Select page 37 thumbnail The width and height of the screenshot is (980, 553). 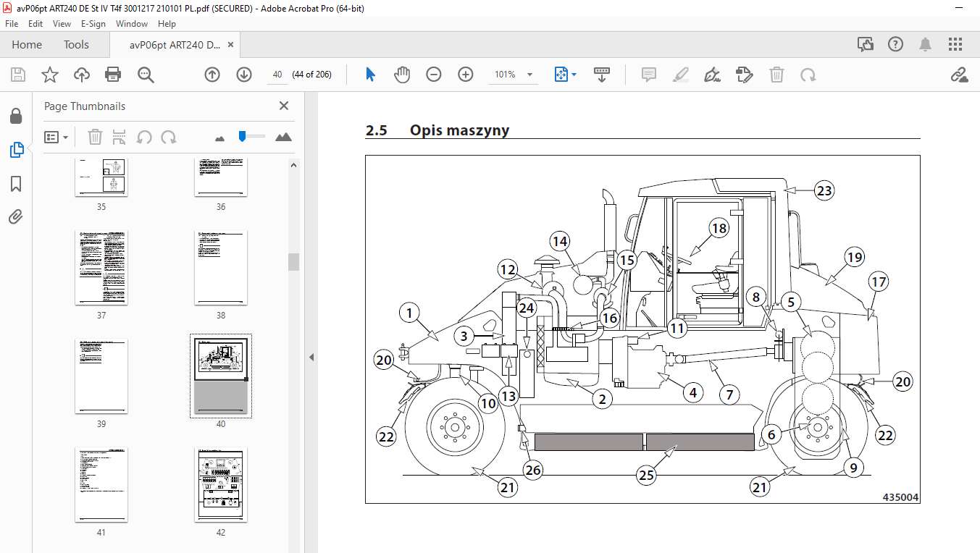pos(101,268)
